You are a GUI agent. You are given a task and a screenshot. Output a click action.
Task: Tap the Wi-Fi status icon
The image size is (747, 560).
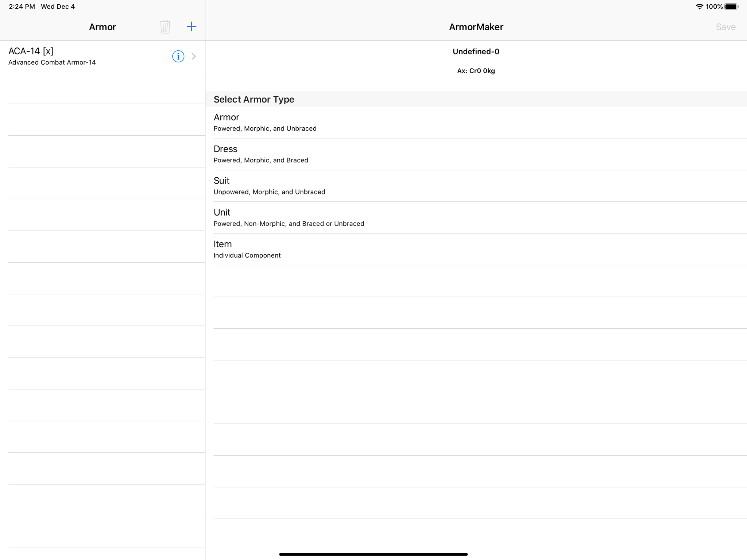pyautogui.click(x=699, y=7)
